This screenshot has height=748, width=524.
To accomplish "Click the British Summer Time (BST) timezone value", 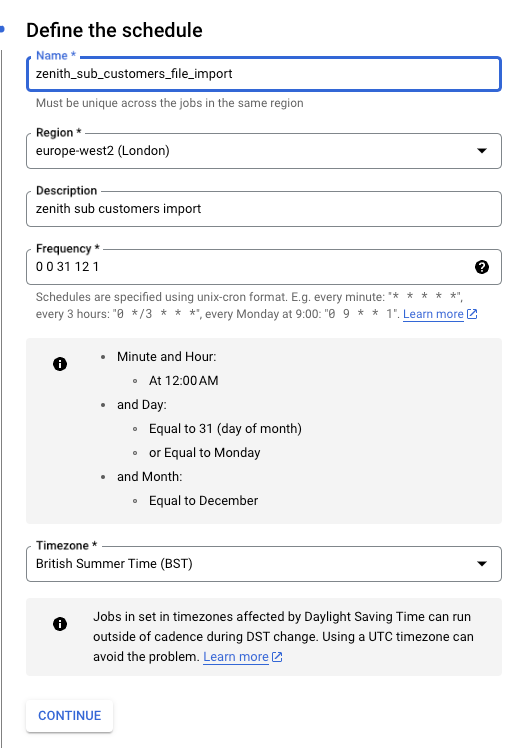I will tap(114, 564).
